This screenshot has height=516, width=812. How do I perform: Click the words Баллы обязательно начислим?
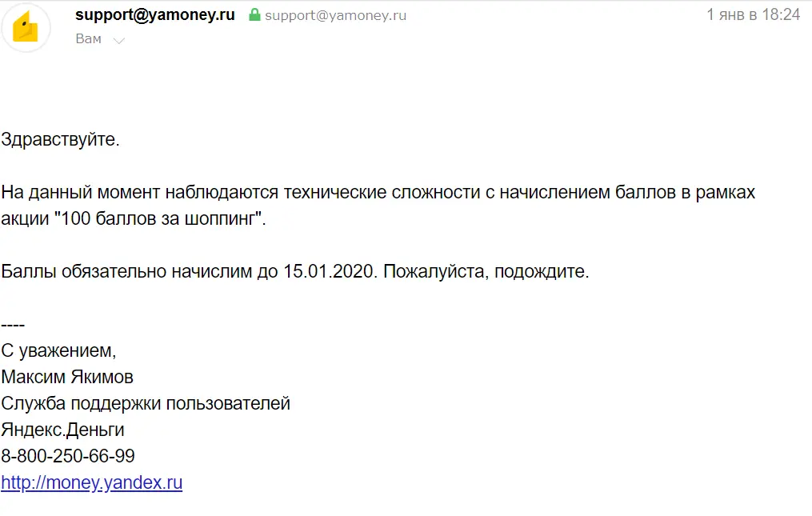coord(127,271)
